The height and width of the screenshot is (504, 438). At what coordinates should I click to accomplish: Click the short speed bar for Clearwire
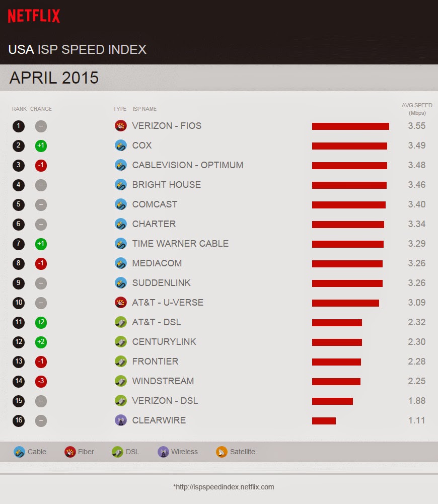pyautogui.click(x=324, y=420)
